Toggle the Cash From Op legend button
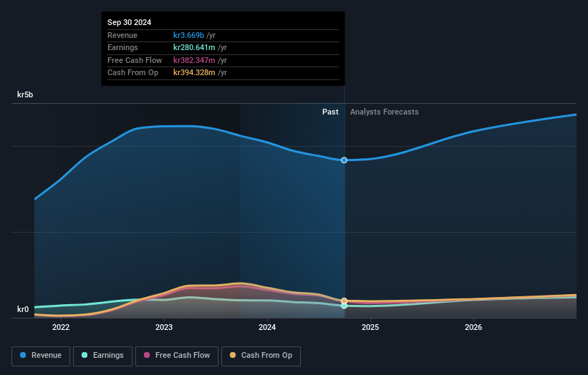The image size is (588, 375). [261, 356]
